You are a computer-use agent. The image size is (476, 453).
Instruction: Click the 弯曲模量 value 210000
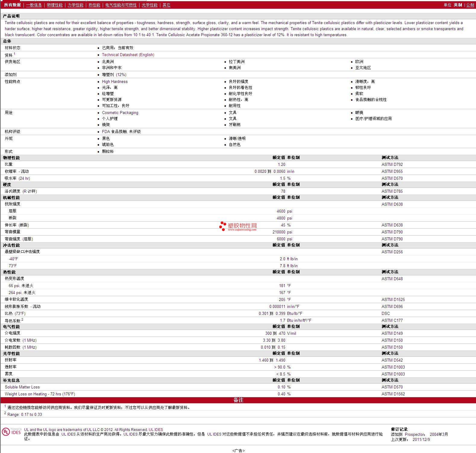(279, 232)
